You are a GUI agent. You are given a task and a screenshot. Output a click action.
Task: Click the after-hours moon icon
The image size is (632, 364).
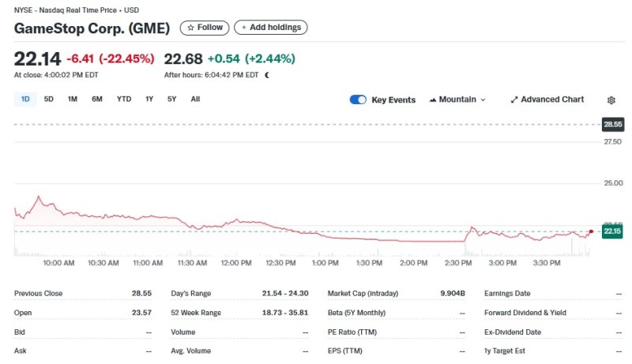click(x=267, y=75)
